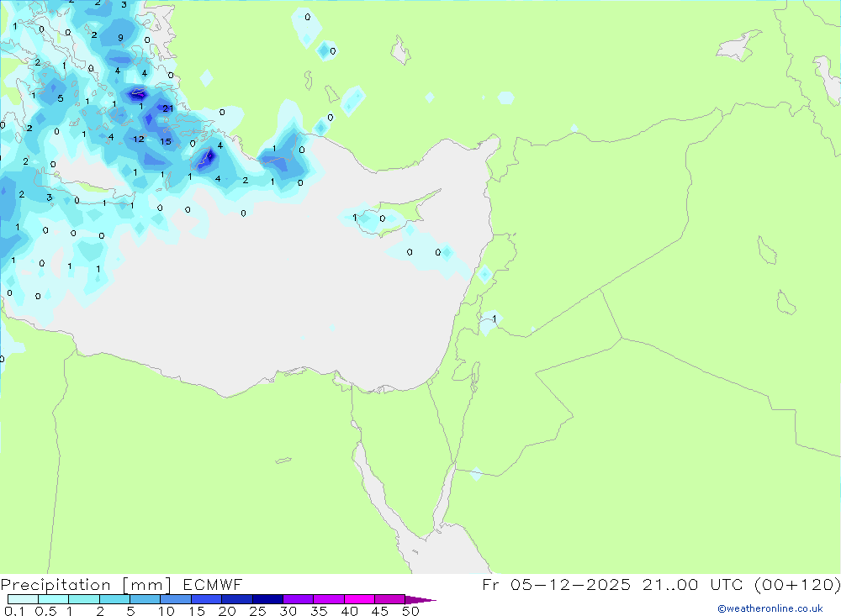Screen dimensions: 841x616
Task: Click the 30–35 mm purple legend swatch
Action: click(298, 599)
